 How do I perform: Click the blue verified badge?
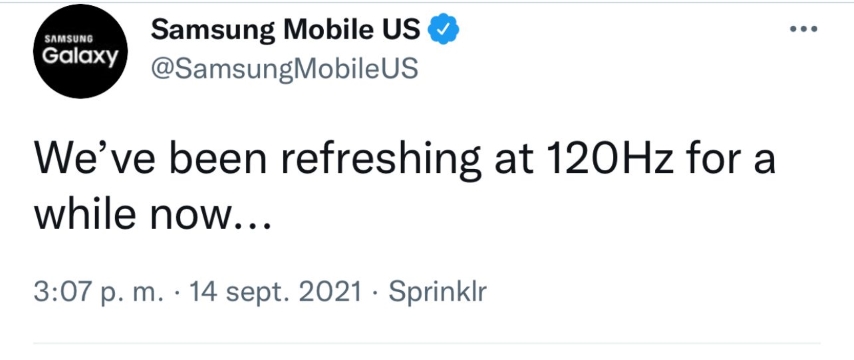click(x=444, y=29)
